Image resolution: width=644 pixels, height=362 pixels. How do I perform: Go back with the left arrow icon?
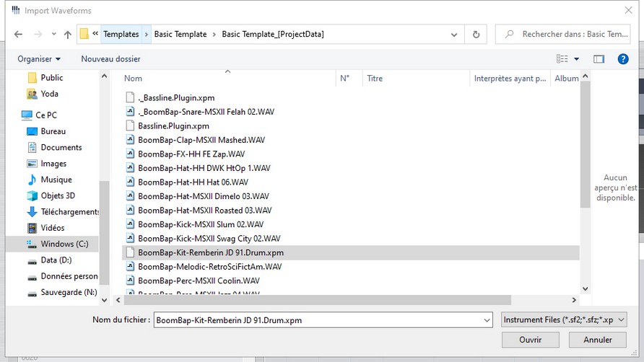tap(18, 35)
